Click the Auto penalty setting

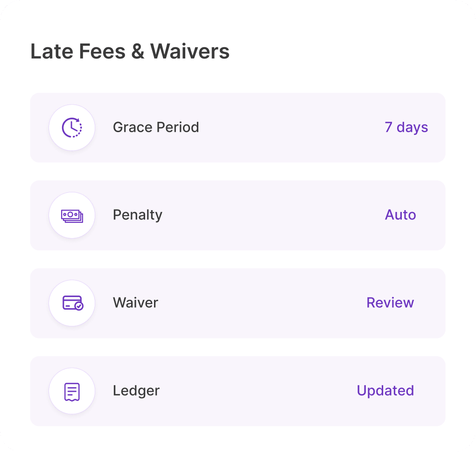[x=400, y=215]
